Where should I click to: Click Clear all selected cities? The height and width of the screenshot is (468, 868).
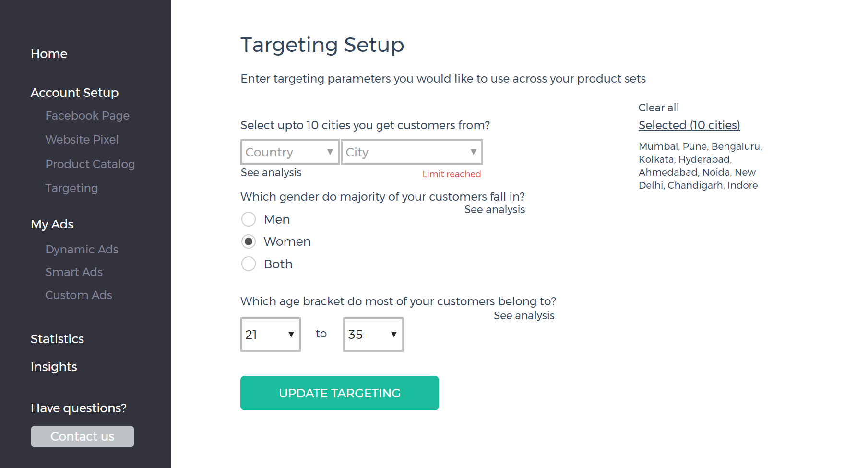(x=658, y=108)
